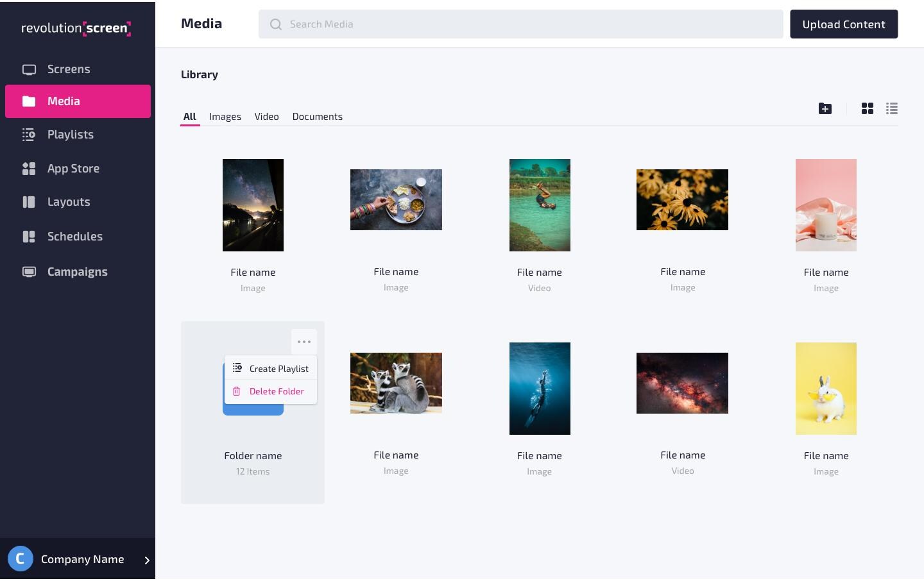This screenshot has height=581, width=924.
Task: Show the Documents tab
Action: point(318,117)
